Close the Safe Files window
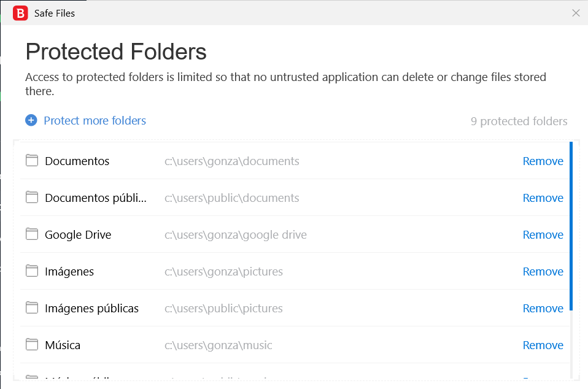The image size is (588, 389). [576, 13]
